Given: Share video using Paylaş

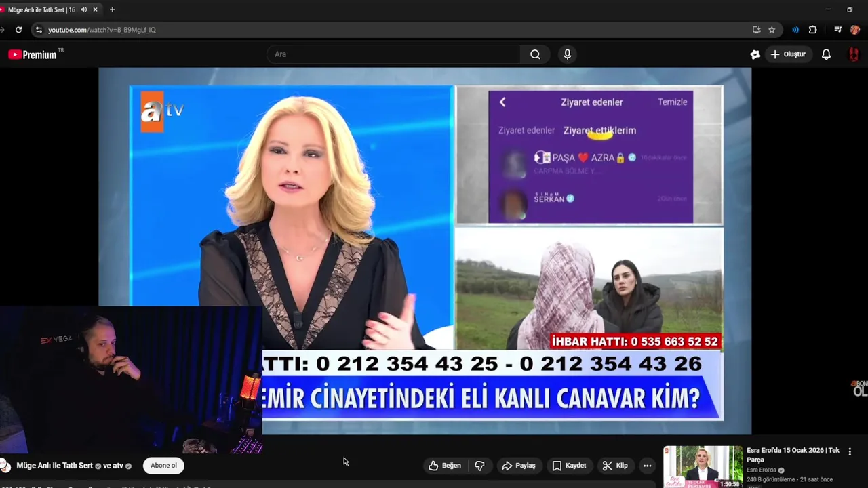Looking at the screenshot, I should 519,466.
